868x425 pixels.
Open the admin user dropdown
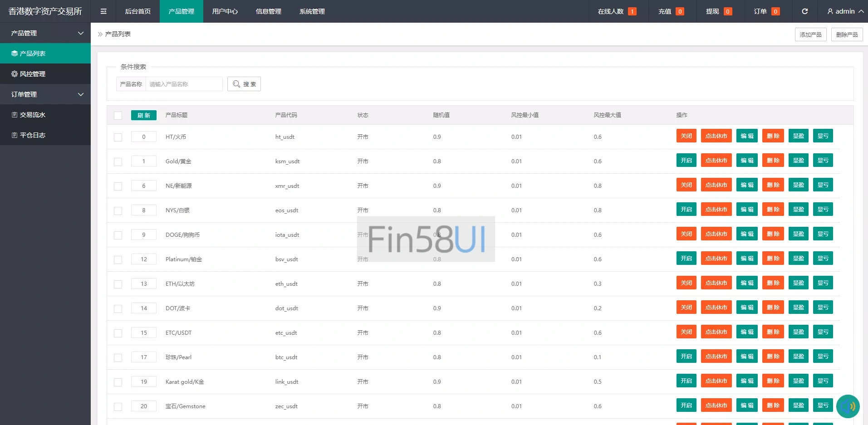coord(845,11)
